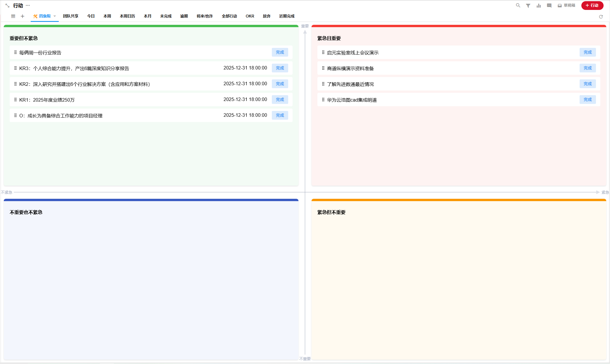Image resolution: width=610 pixels, height=364 pixels.
Task: Switch to the 团队共享 tab
Action: pos(71,16)
